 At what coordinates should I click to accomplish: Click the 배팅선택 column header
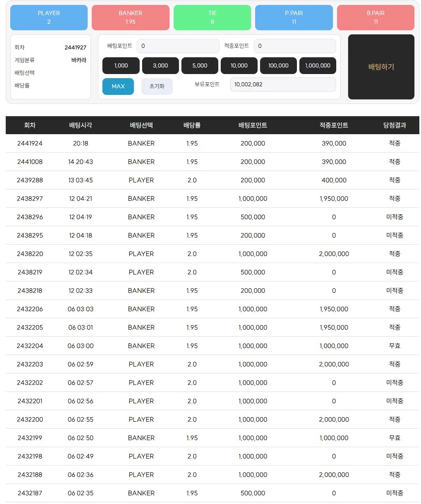click(x=141, y=125)
